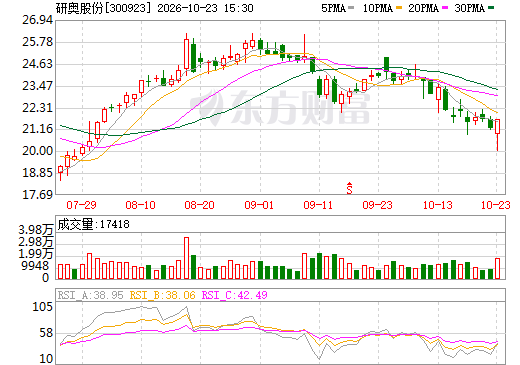The image size is (520, 365).
Task: Click the 20.00 price axis label
Action: [38, 151]
